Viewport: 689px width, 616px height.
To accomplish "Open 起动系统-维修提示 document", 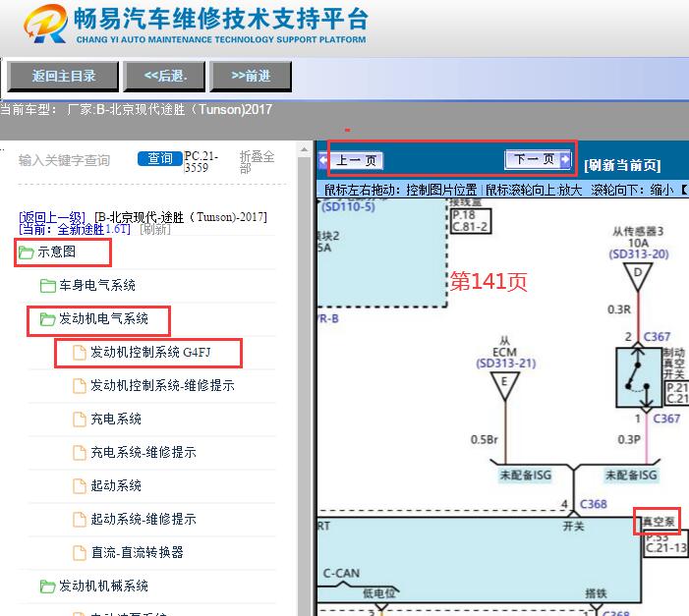I will pos(143,519).
